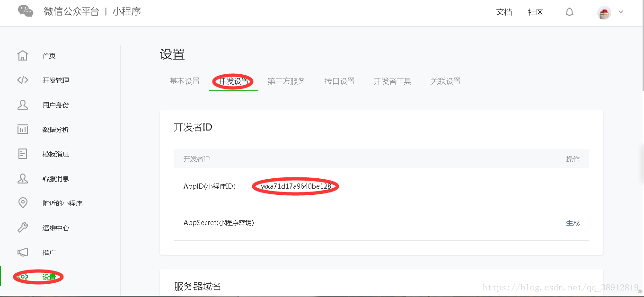Click the wrench icon beside 运维中心
Viewport: 644px width, 297px height.
pos(23,227)
